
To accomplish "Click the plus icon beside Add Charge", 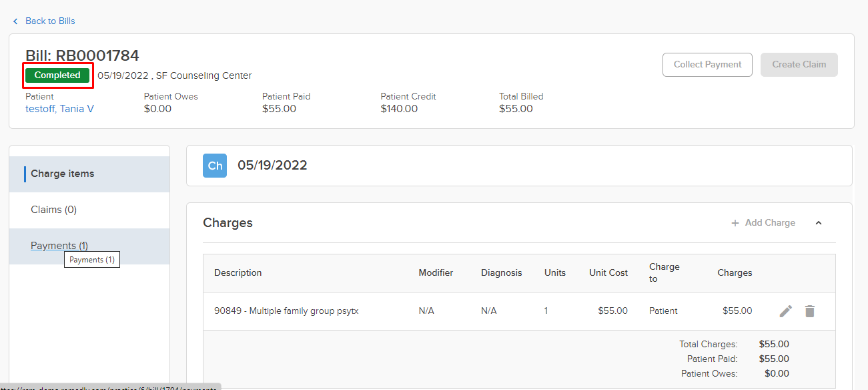I will pos(735,223).
